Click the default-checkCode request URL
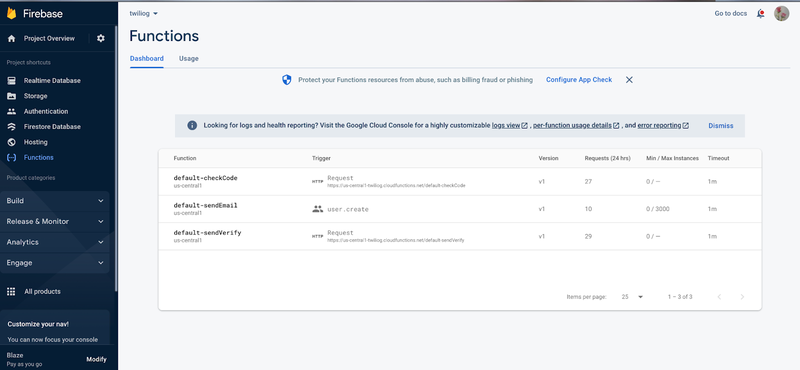This screenshot has width=800, height=370. click(x=396, y=186)
